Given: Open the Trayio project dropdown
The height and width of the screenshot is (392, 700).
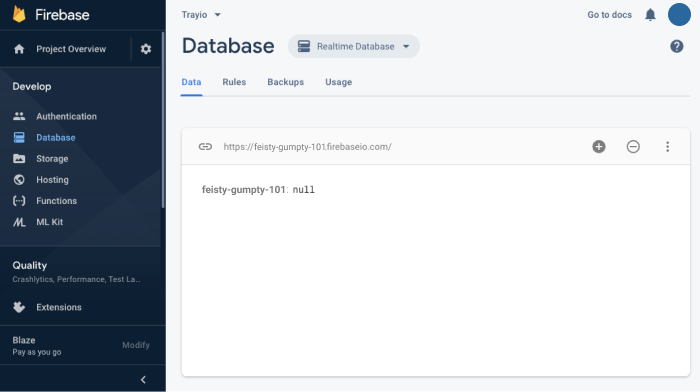Looking at the screenshot, I should click(201, 15).
